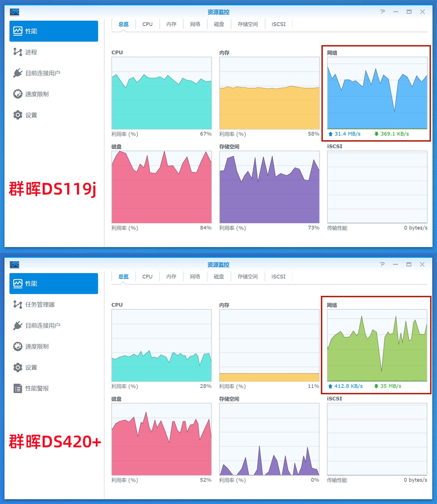Click the 内存 chart showing 58% usage
437x504 pixels.
pyautogui.click(x=269, y=93)
